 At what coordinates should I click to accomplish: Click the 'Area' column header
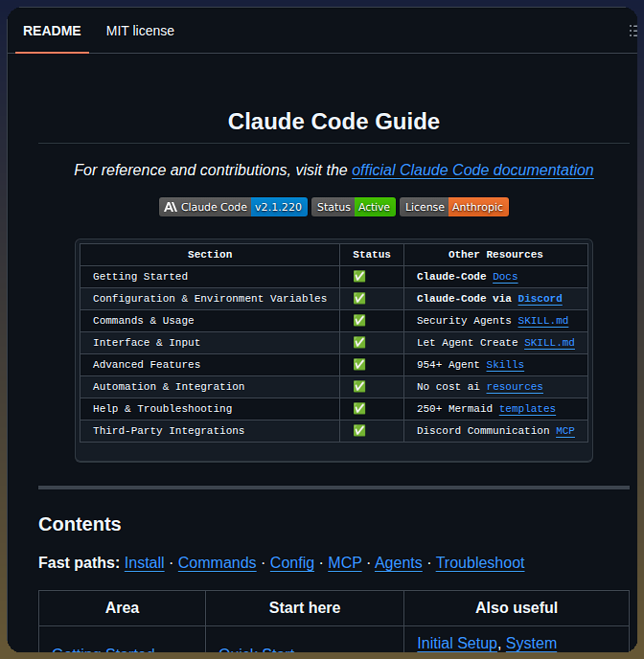pos(122,607)
